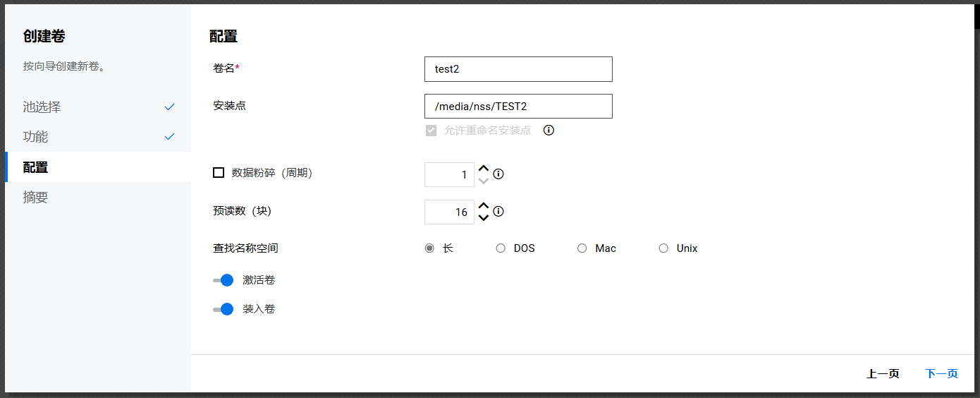Increase 数据粉碎 cycle count with up arrow
This screenshot has width=980, height=398.
(484, 169)
